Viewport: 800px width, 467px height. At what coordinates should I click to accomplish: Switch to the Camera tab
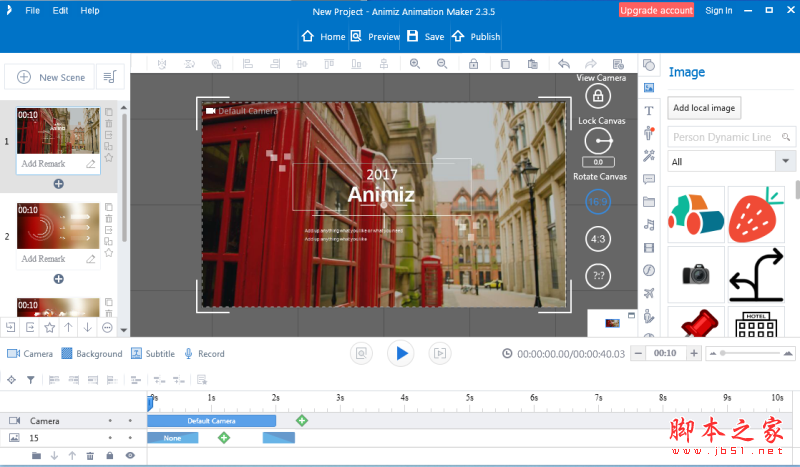[x=30, y=354]
